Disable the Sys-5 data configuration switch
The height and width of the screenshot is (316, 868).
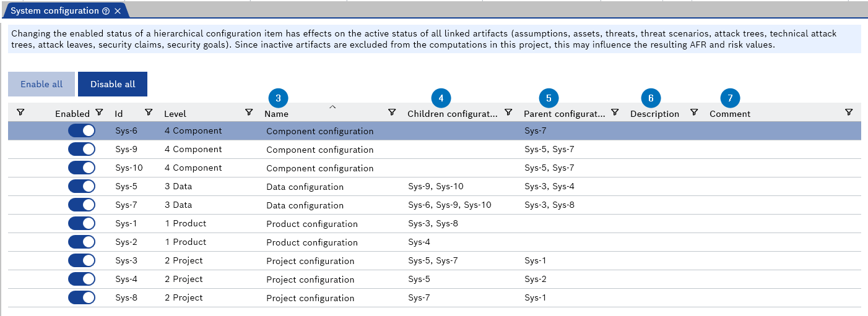[x=82, y=186]
